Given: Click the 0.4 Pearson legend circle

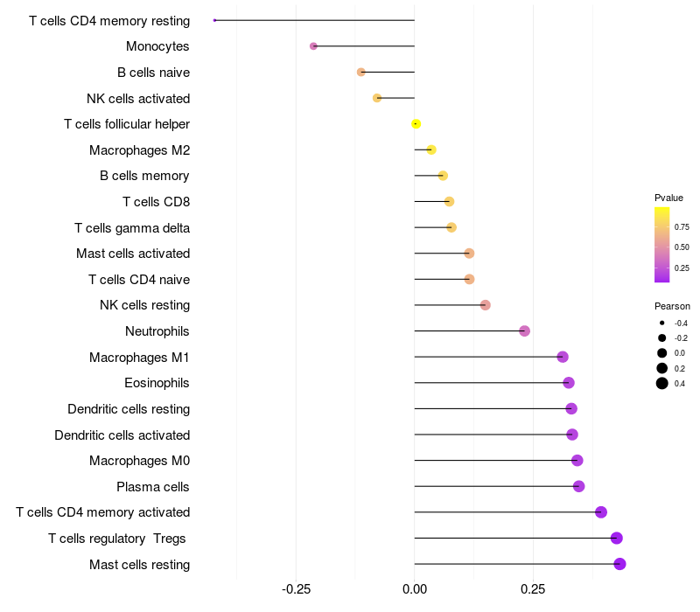Looking at the screenshot, I should pos(662,383).
